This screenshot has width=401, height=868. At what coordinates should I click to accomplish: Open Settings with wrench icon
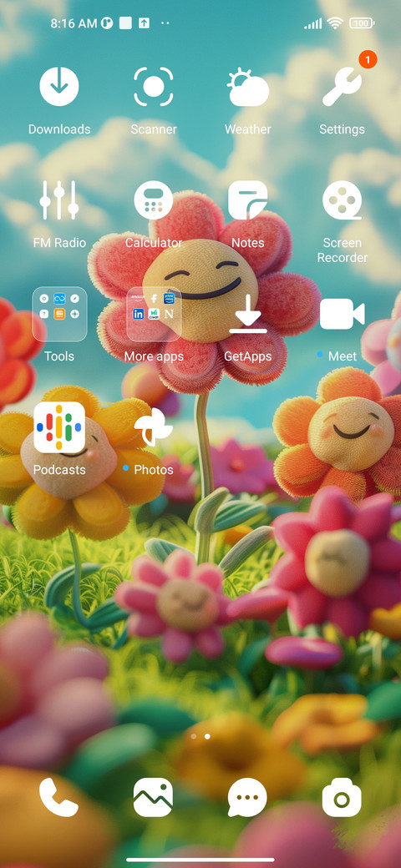(342, 88)
